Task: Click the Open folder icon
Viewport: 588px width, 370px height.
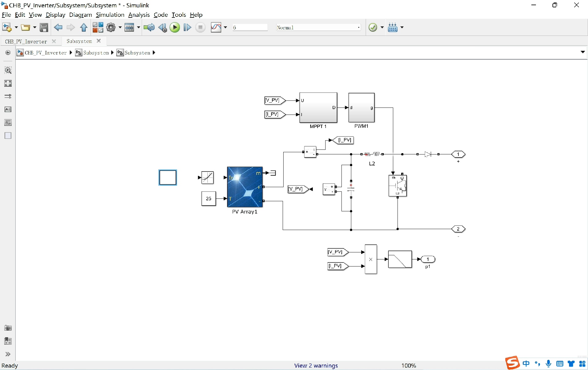Action: click(x=25, y=28)
